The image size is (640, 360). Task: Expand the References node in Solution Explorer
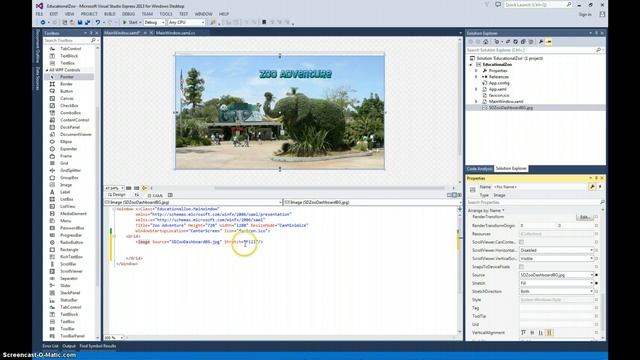[x=476, y=77]
